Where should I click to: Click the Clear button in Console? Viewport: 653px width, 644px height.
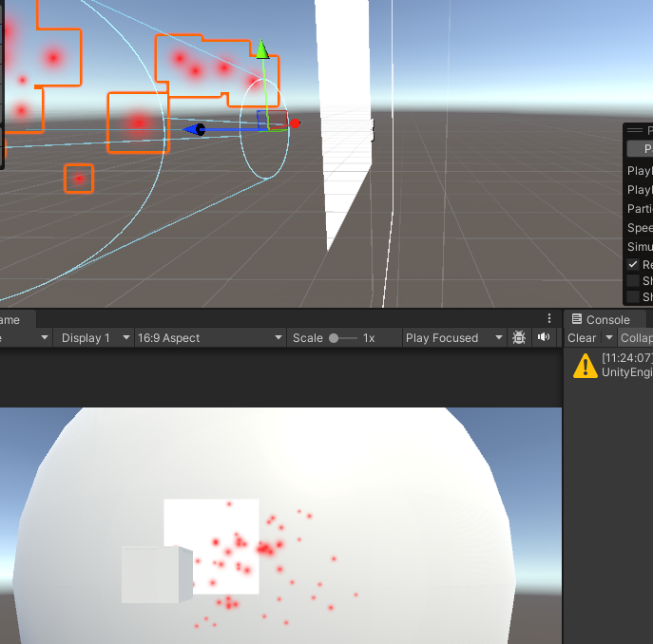[x=582, y=337]
